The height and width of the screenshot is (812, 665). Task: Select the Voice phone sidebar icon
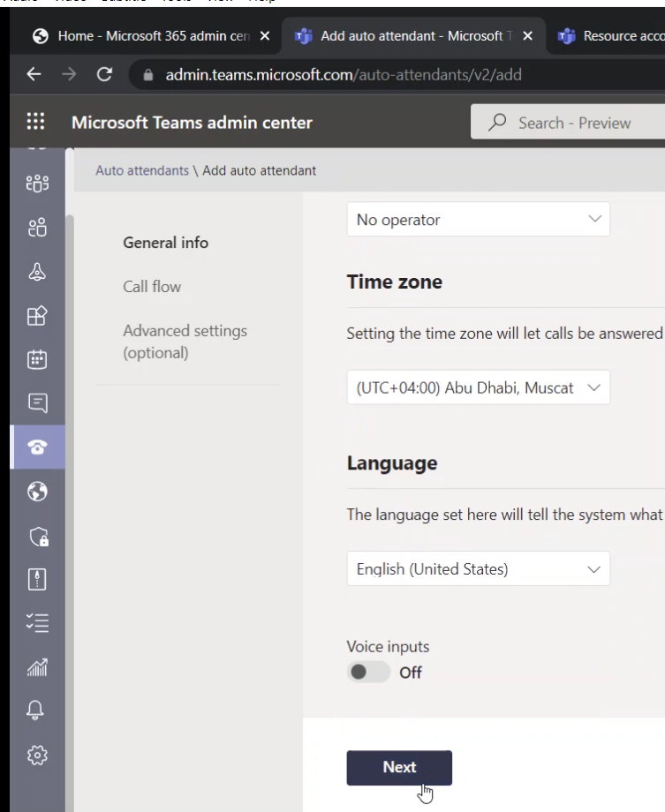tap(37, 447)
